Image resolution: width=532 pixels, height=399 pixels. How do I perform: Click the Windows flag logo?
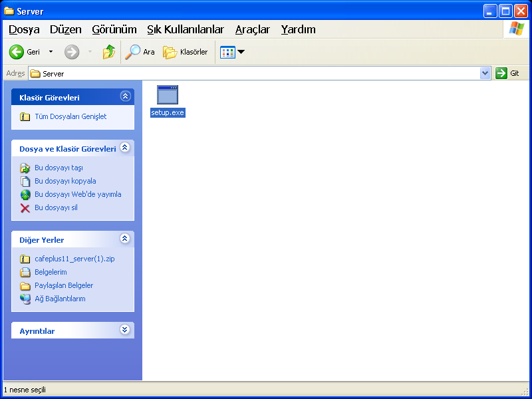pos(517,29)
